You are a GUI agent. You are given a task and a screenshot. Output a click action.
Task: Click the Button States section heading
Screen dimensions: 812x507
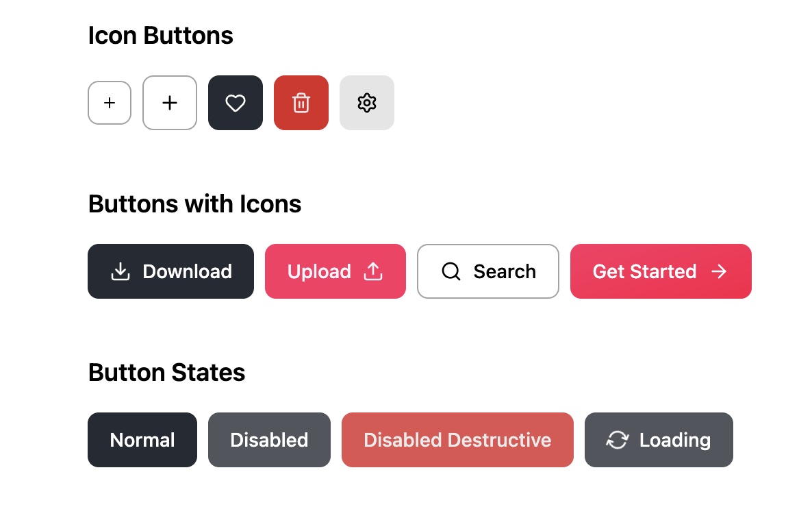(x=166, y=372)
